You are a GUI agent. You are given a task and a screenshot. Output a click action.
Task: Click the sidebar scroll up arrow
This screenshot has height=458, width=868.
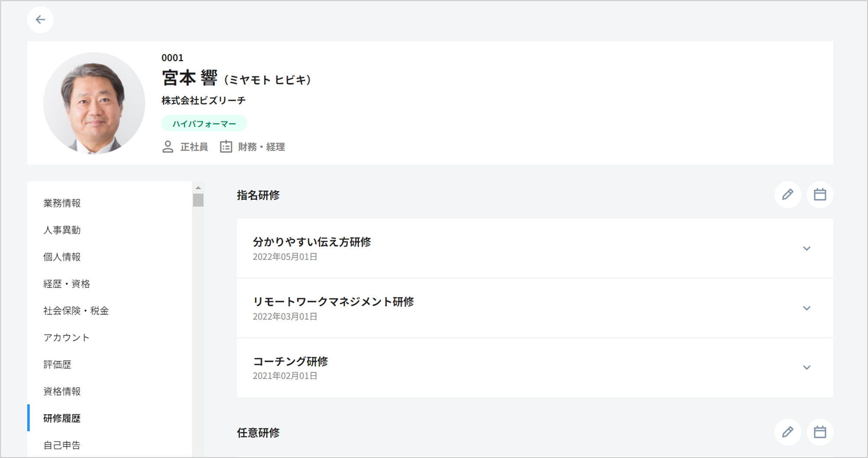(x=198, y=188)
